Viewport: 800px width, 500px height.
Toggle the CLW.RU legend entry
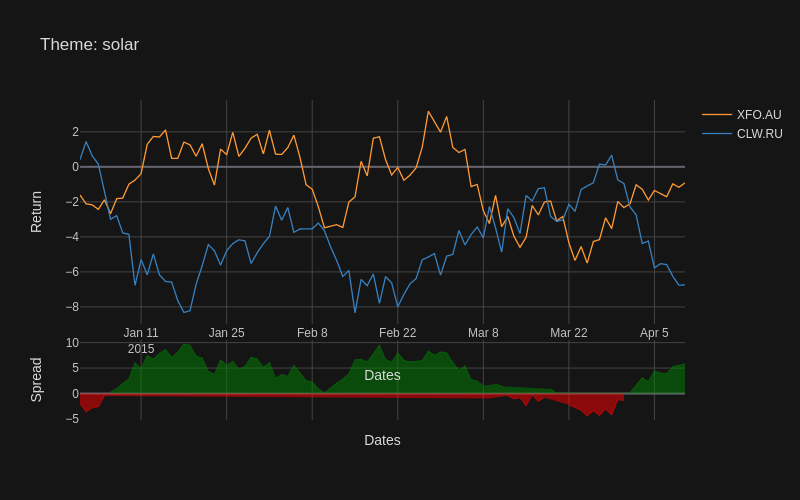pos(742,134)
